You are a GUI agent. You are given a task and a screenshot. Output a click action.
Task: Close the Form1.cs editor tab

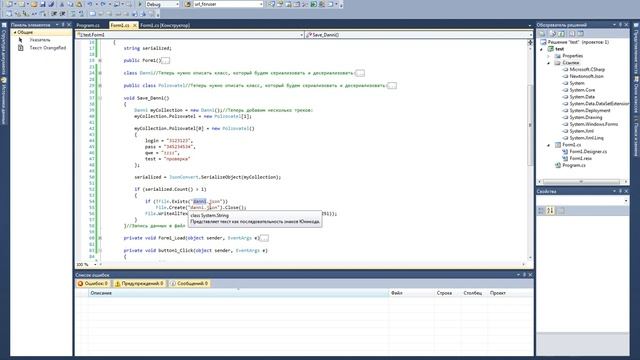(135, 25)
